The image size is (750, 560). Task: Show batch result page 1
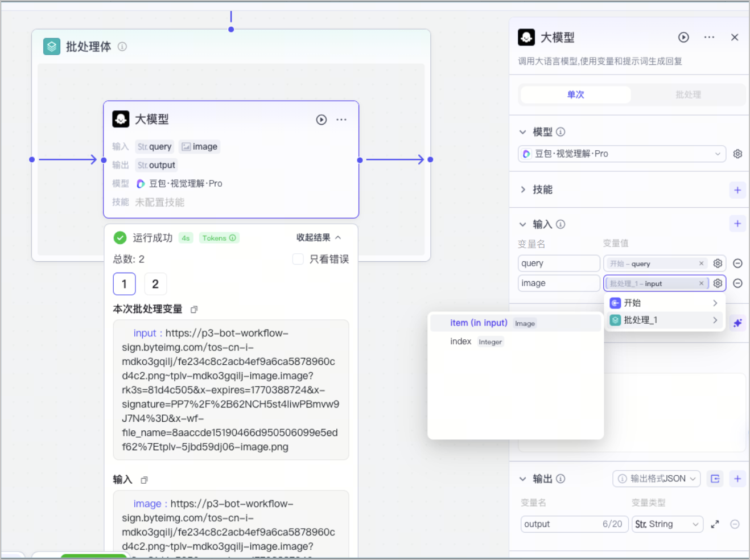124,284
